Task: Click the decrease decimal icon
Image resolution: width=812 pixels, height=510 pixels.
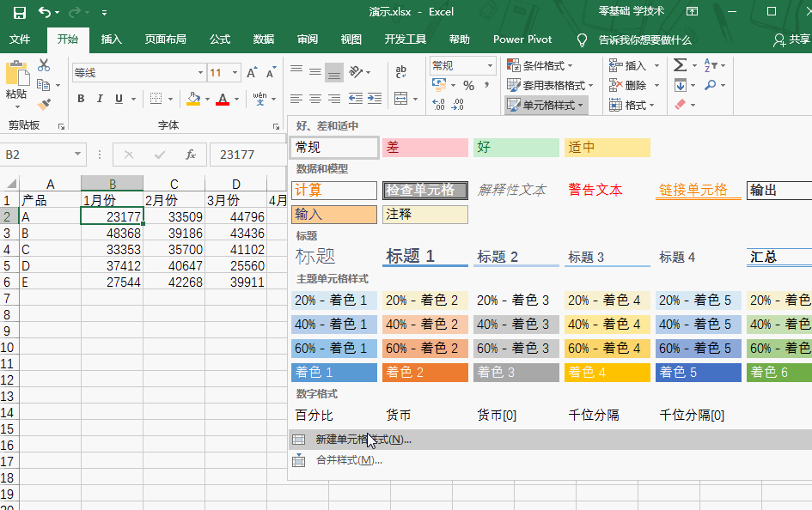Action: pos(458,105)
